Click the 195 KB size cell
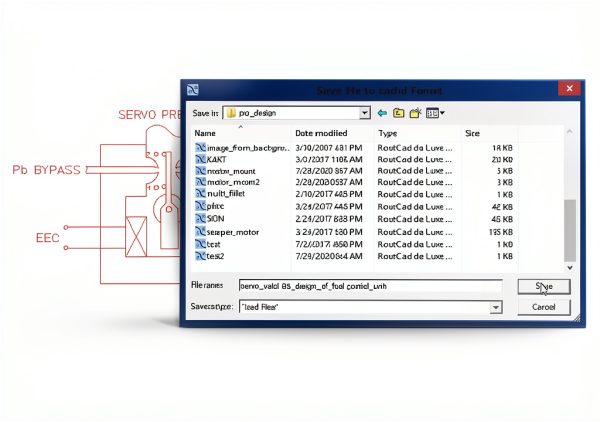Screen dimensions: 600x422 point(501,232)
